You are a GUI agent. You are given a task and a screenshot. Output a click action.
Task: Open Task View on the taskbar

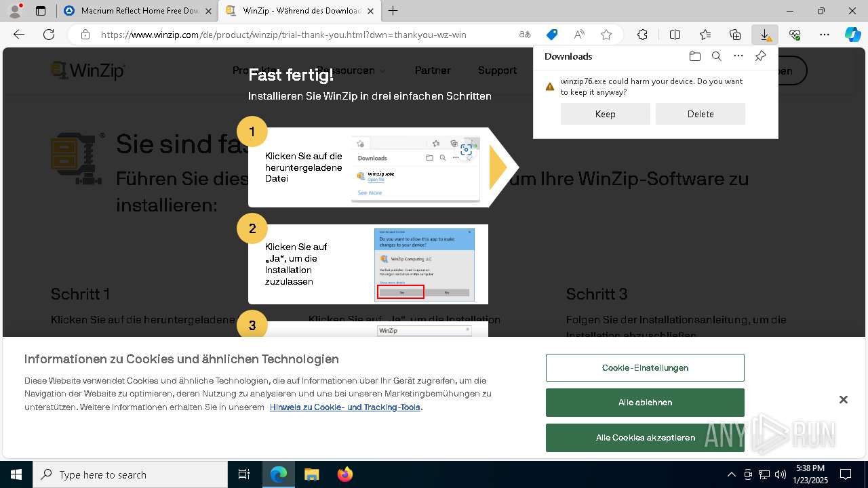244,474
